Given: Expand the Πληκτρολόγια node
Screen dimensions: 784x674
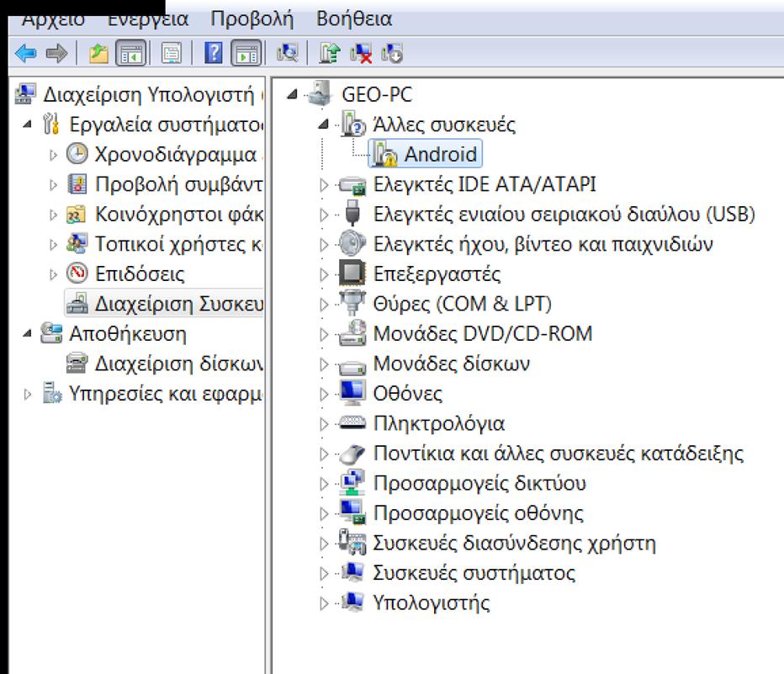Looking at the screenshot, I should 326,424.
